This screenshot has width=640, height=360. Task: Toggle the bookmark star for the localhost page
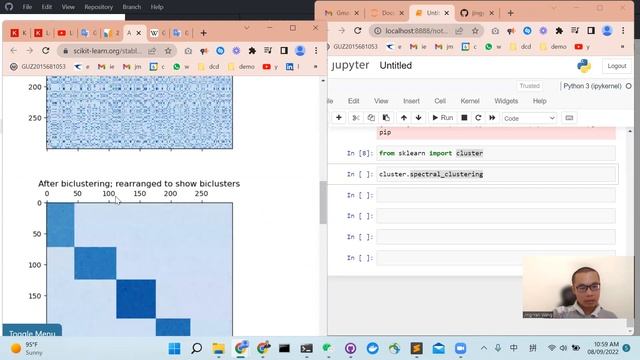475,31
